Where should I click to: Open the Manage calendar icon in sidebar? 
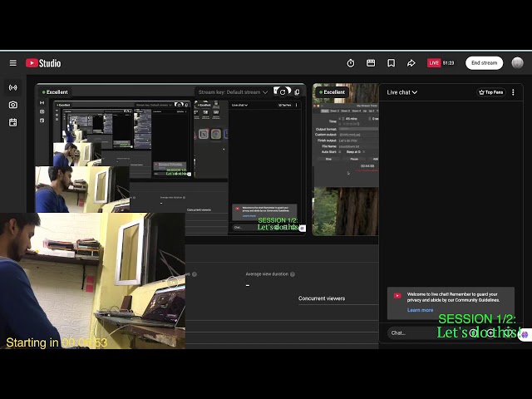[x=13, y=122]
